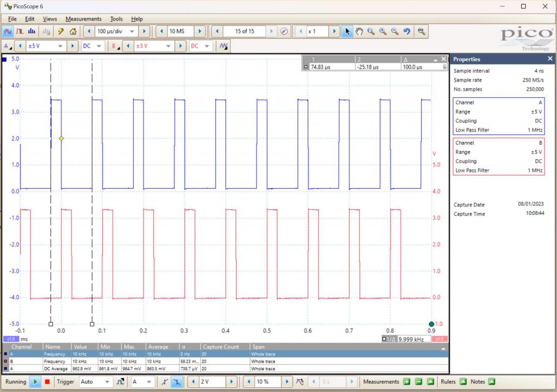Click the Undo zoom arrow icon
Screen dimensions: 557x392
click(406, 32)
